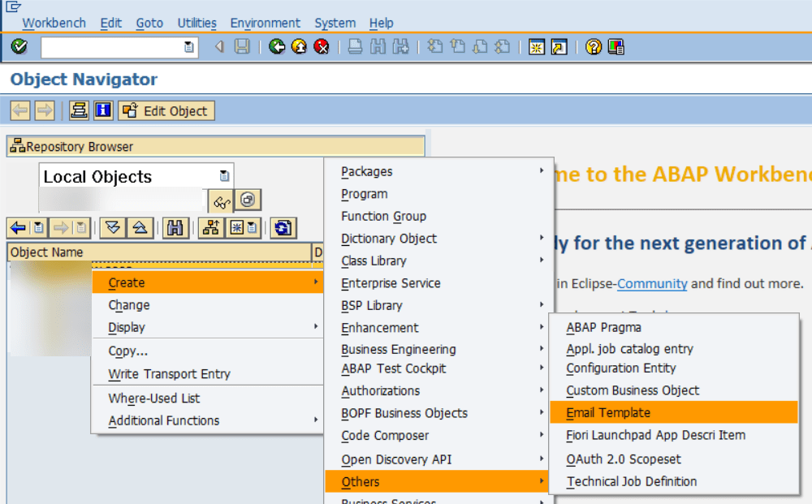The width and height of the screenshot is (812, 504).
Task: Click the yellow Exit up-arrow icon
Action: 300,47
